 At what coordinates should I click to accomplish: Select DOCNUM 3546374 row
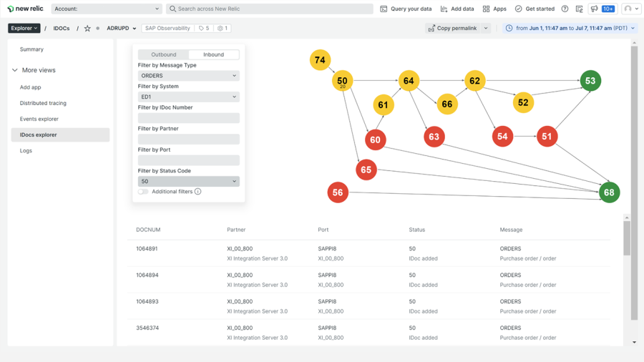(369, 333)
